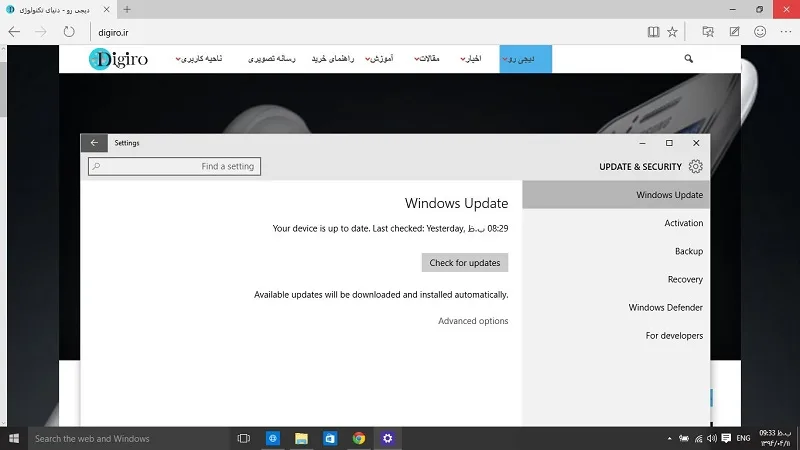800x450 pixels.
Task: Click the magnifier in the Find a setting box
Action: (96, 166)
